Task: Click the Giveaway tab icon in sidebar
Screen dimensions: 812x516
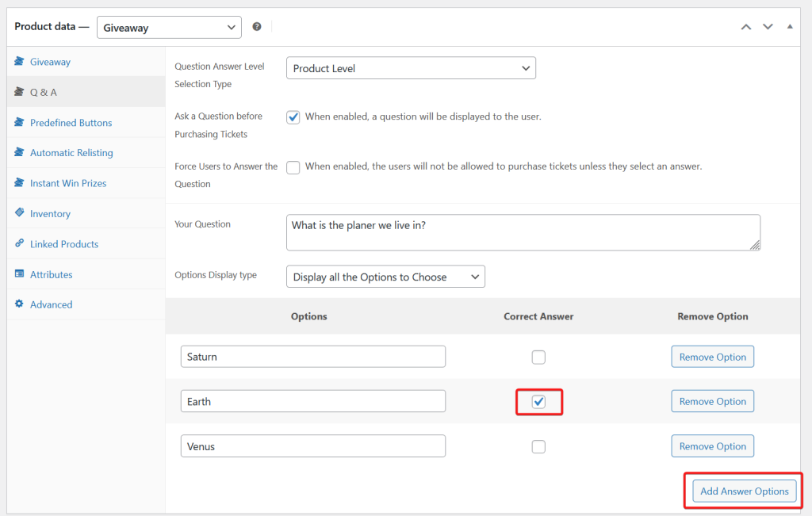Action: click(20, 62)
